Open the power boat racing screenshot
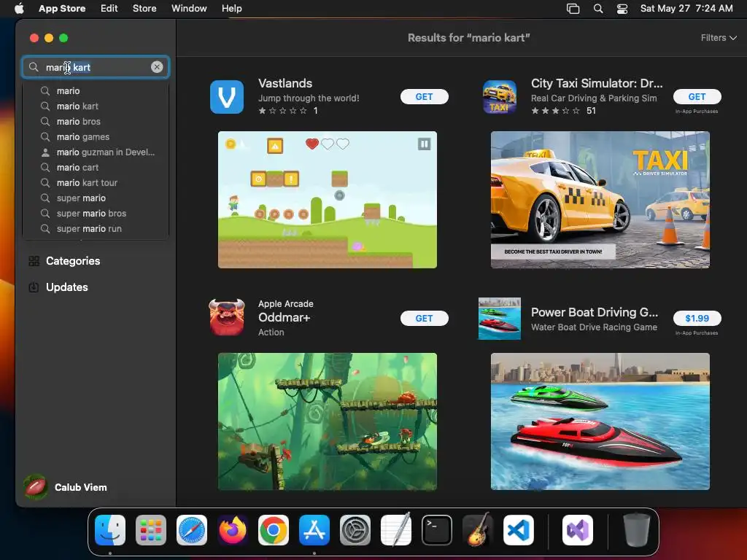 600,421
